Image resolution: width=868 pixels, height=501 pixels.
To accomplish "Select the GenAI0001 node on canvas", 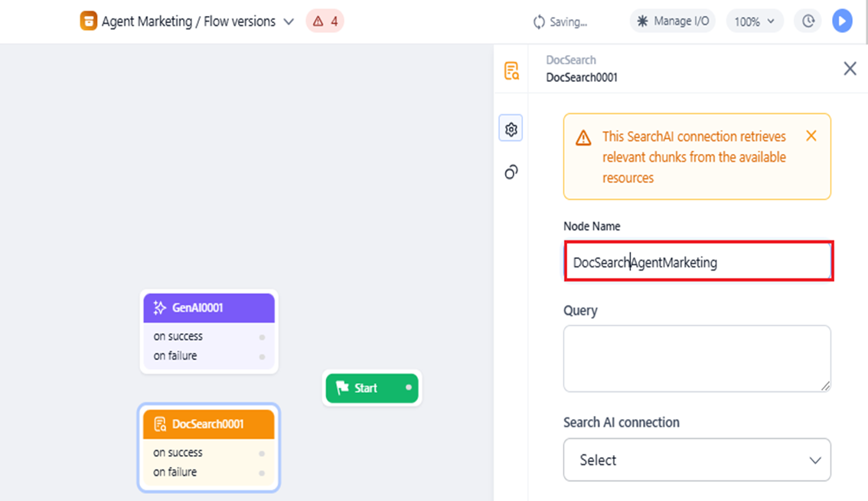I will click(x=209, y=308).
